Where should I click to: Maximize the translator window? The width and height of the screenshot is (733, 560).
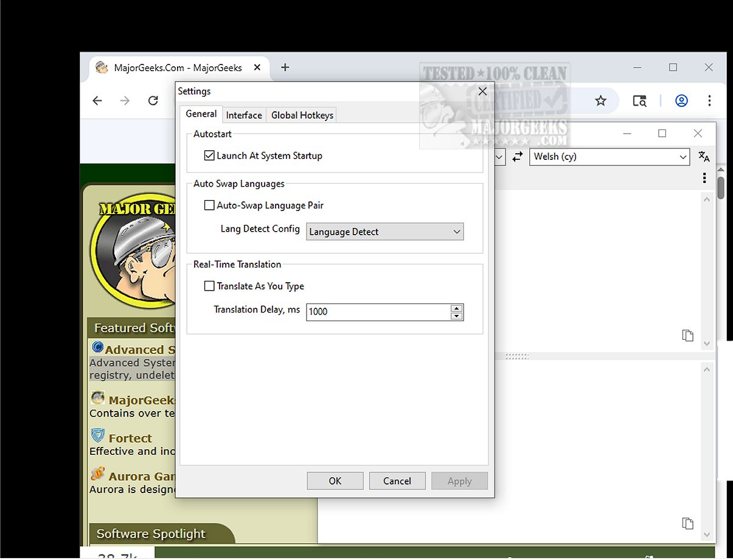click(x=662, y=133)
